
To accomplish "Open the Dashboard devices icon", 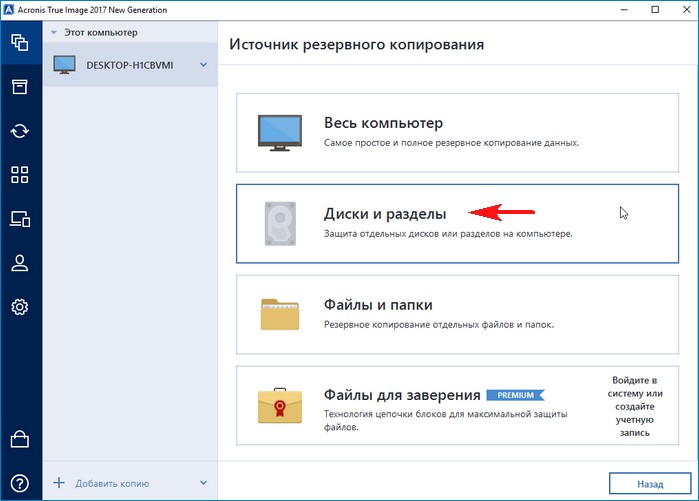I will [x=19, y=219].
